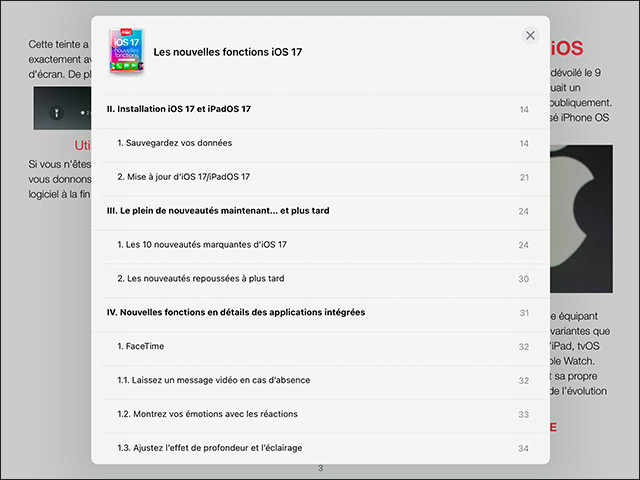640x480 pixels.
Task: Click page number 30 in contents list
Action: [523, 279]
